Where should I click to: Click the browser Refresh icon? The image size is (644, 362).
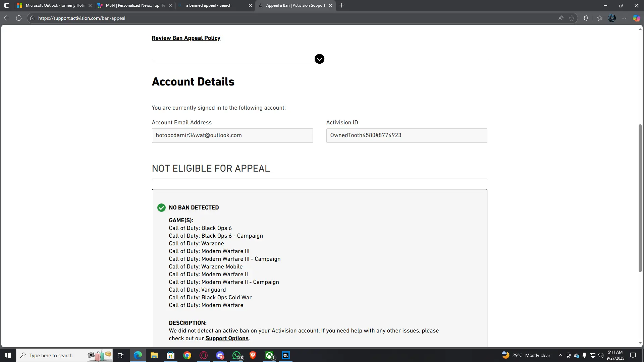(19, 18)
